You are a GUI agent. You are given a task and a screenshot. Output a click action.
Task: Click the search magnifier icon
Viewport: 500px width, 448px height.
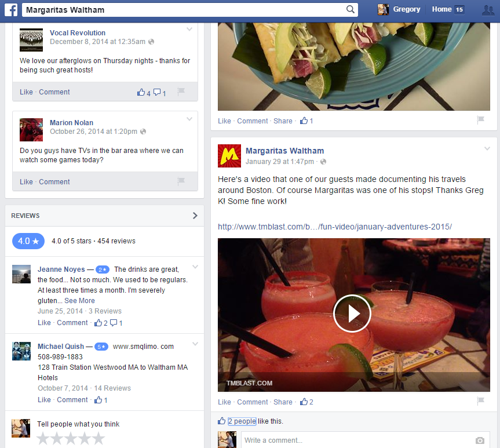click(x=350, y=10)
